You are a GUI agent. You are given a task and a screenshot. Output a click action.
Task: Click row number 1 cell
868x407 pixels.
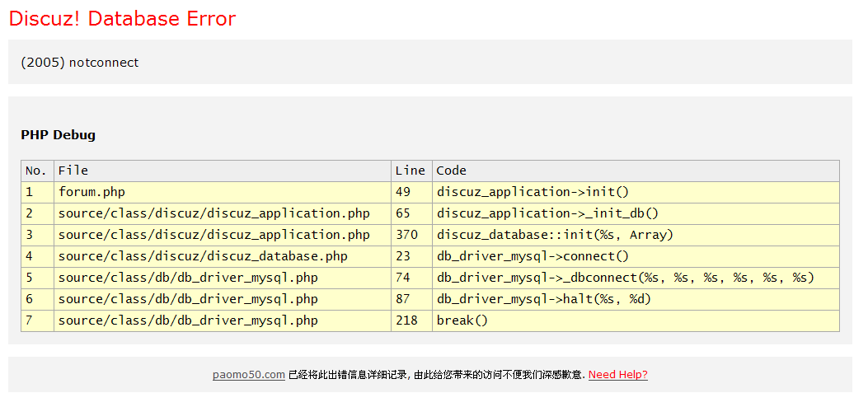[x=38, y=193]
